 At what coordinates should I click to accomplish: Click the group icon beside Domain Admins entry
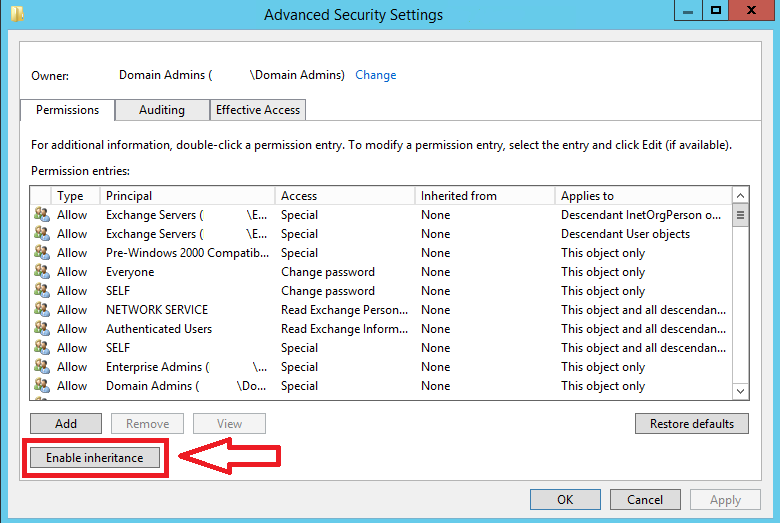tap(42, 385)
